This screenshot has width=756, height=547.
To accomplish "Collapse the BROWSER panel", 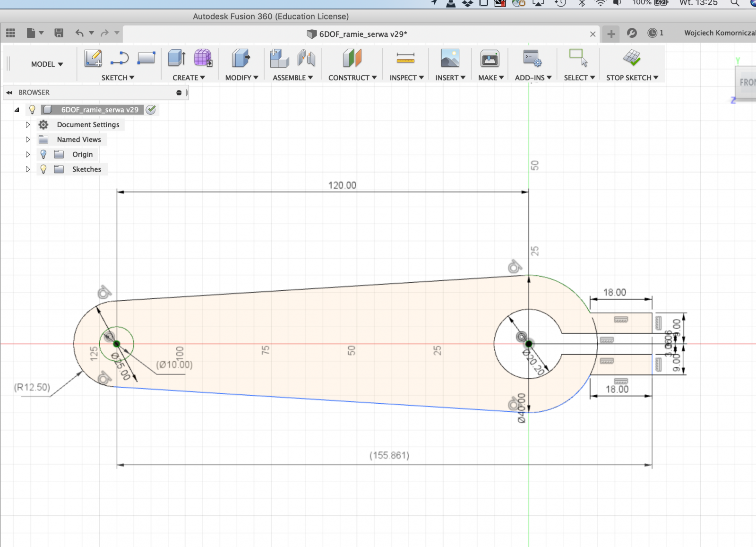I will click(9, 93).
